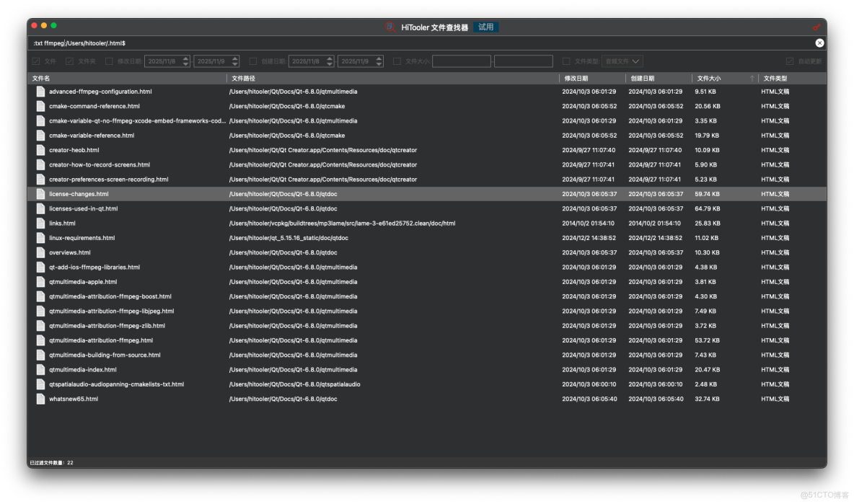Screen dimensions: 854x504
Task: Click the sort arrow in 文件大小 header
Action: click(x=752, y=79)
